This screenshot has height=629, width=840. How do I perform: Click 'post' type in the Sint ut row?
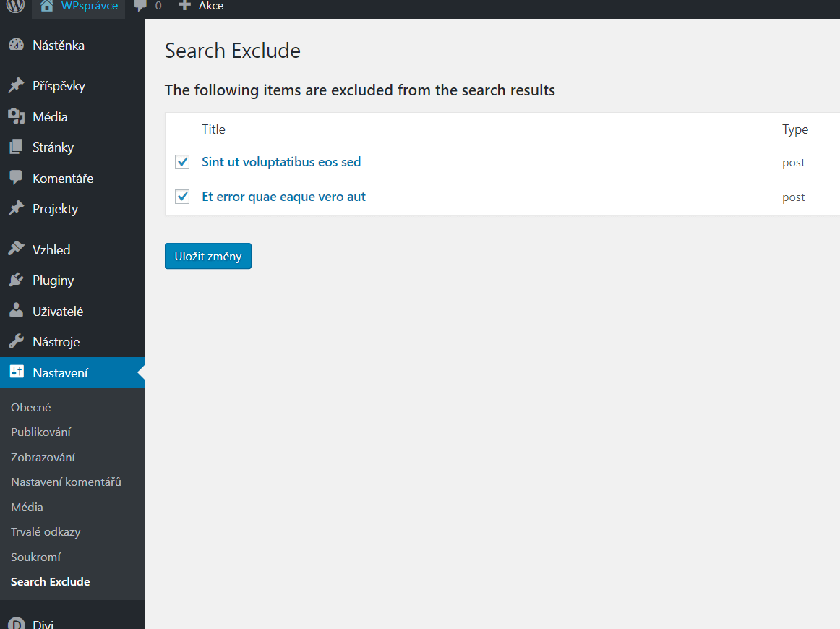794,163
